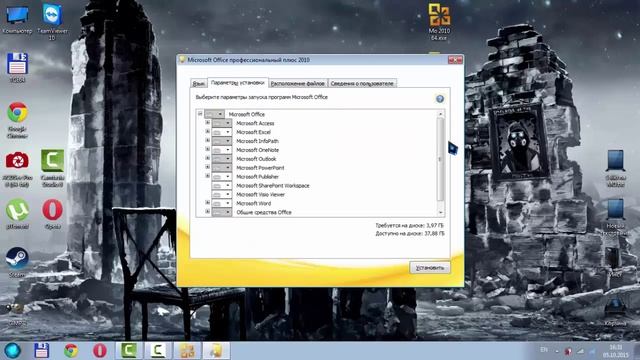
Task: Open install options dropdown for Microsoft Outlook
Action: click(x=222, y=159)
